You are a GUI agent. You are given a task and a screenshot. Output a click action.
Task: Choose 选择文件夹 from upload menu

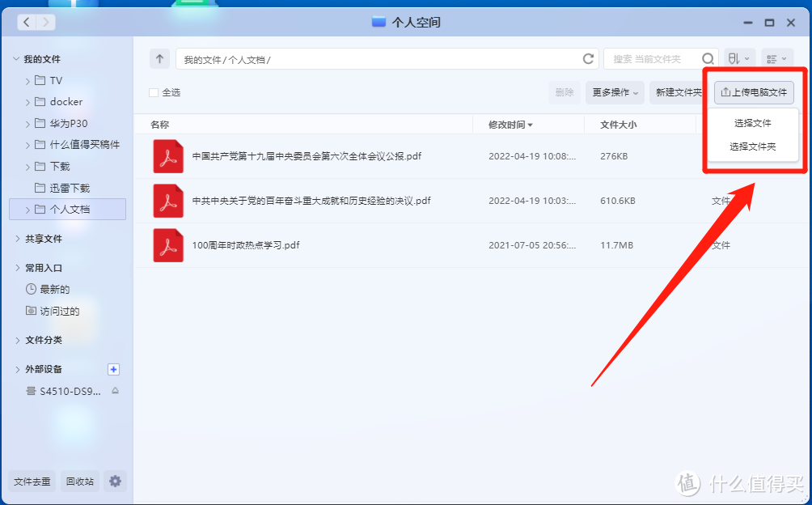[x=752, y=146]
